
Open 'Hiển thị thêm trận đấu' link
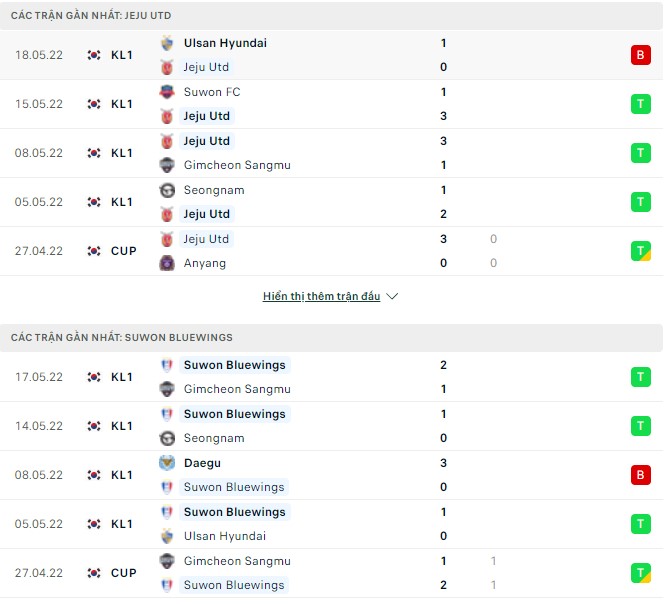click(321, 297)
